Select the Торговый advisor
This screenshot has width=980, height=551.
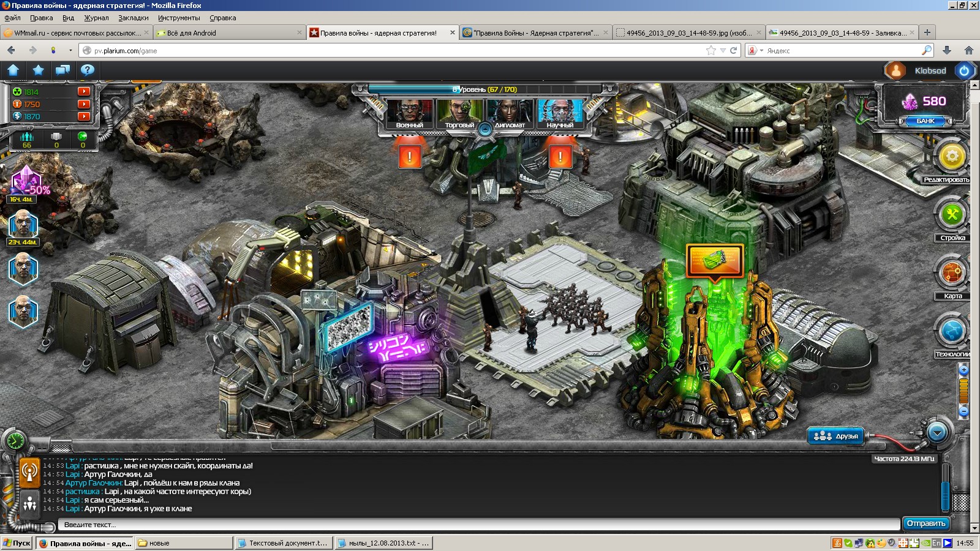coord(459,114)
